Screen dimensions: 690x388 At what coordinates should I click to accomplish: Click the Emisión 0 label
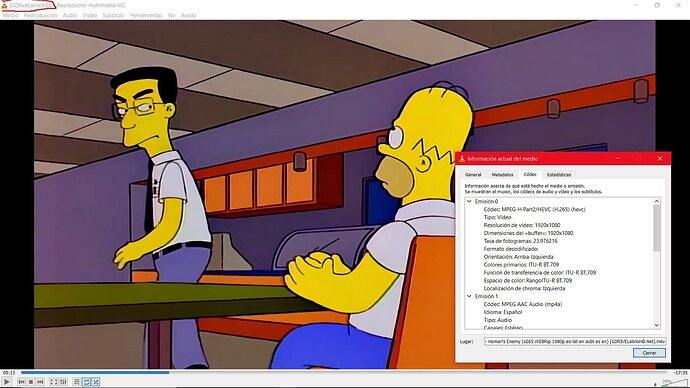(486, 201)
